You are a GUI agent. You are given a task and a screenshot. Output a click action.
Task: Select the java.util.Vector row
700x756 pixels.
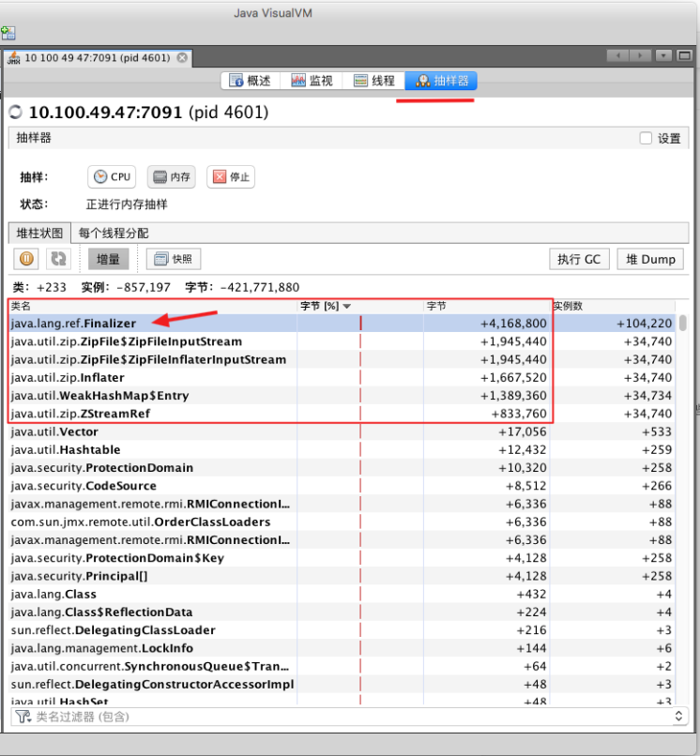[x=342, y=431]
